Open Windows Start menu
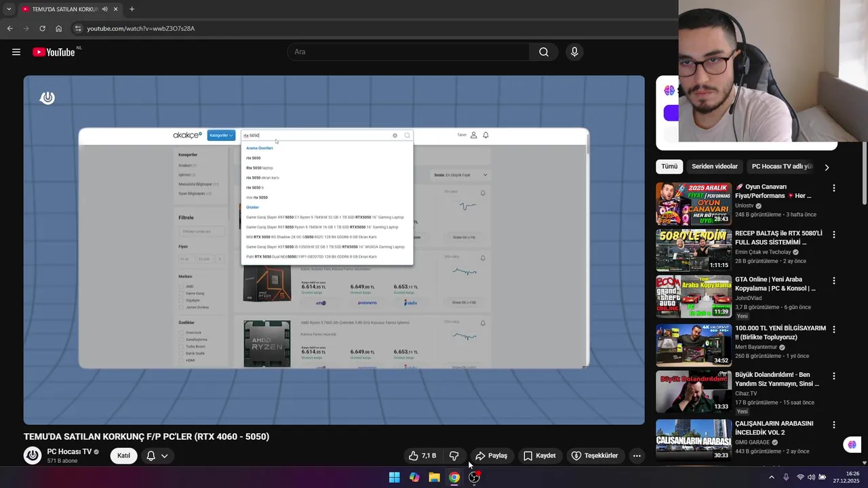The height and width of the screenshot is (488, 868). point(394,477)
